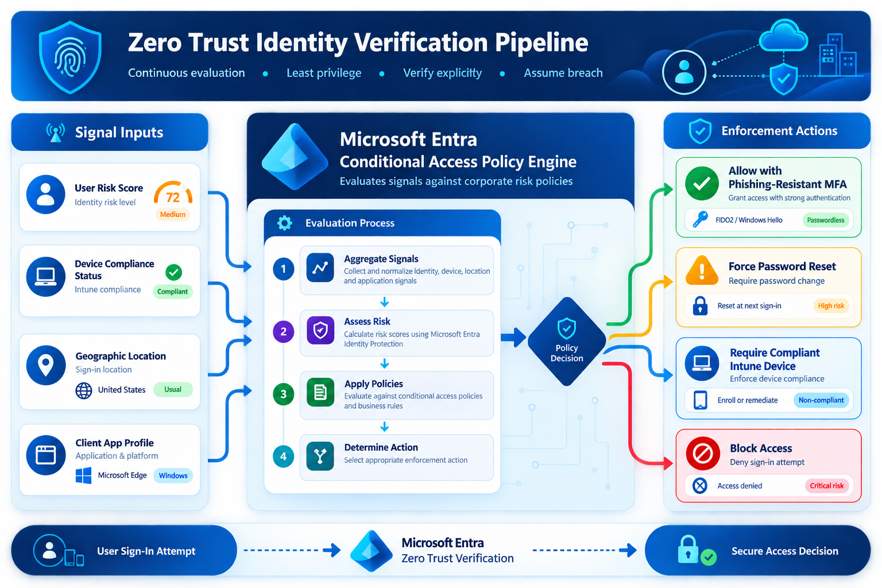Click the Evaluation Process gear icon

(285, 223)
